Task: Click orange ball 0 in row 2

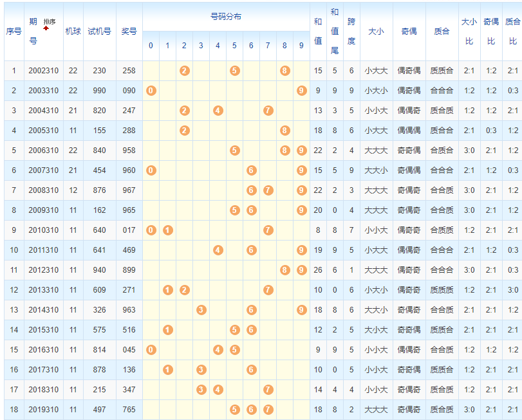Action: [151, 91]
